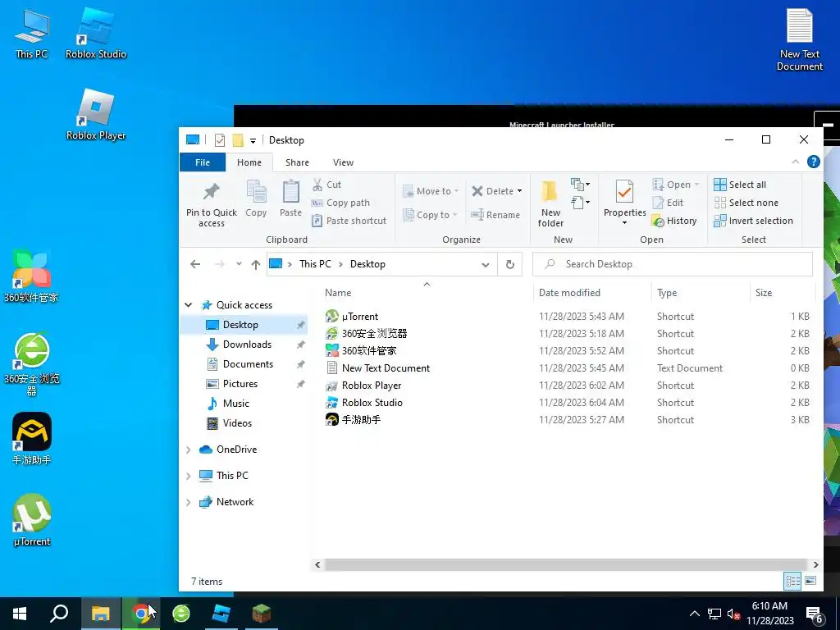Select the µTorrent desktop shortcut

pyautogui.click(x=32, y=520)
